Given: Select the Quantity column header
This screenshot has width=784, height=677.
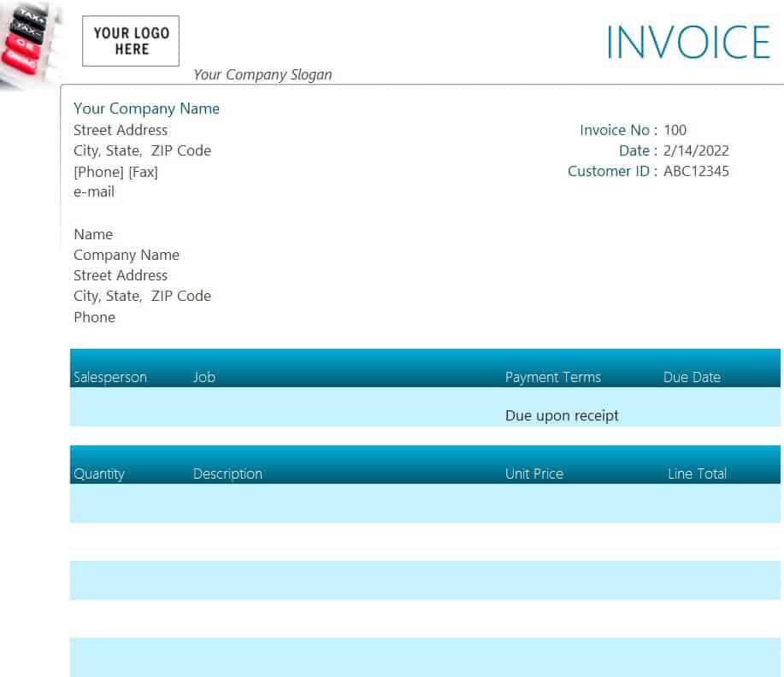Looking at the screenshot, I should [x=99, y=474].
